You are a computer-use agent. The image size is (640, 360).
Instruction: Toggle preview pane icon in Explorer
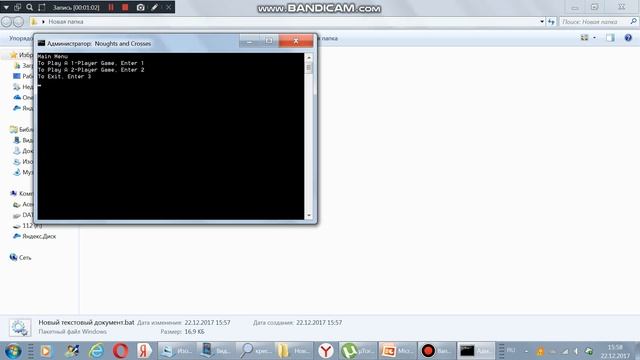coord(610,38)
